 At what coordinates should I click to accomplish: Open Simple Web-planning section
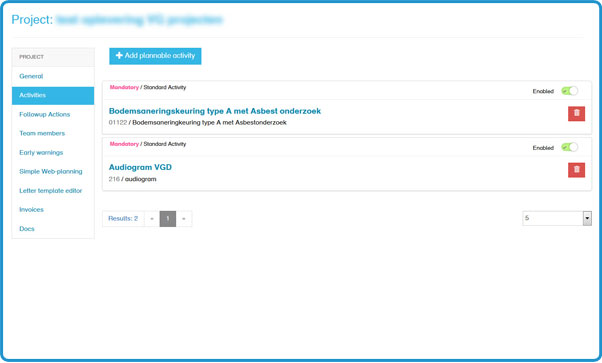tap(53, 171)
